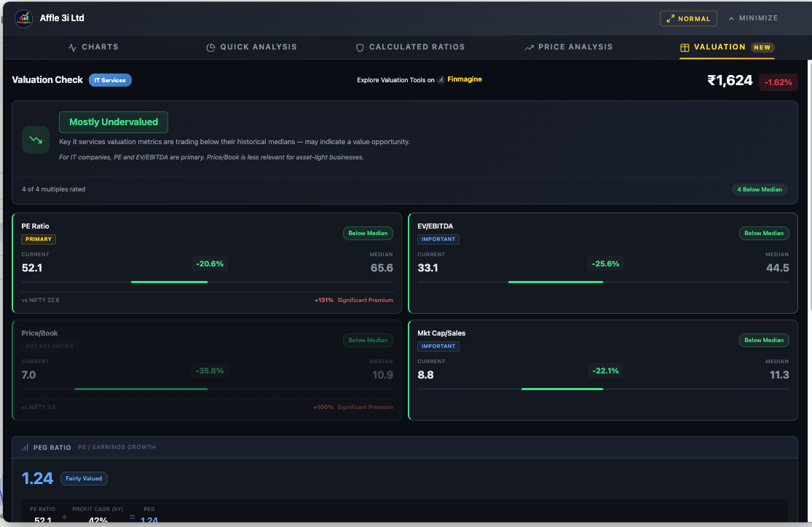Image resolution: width=812 pixels, height=527 pixels.
Task: Click the Mostly Undervalued status badge
Action: (x=114, y=122)
